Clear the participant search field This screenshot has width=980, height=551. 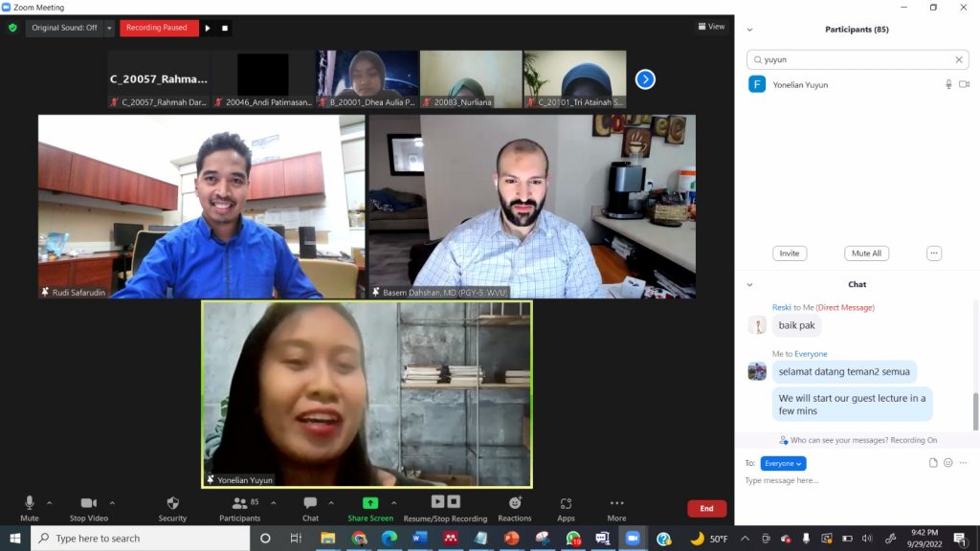point(958,59)
